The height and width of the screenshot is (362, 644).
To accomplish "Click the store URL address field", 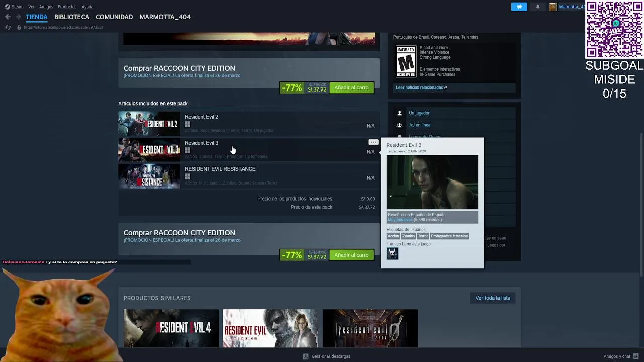I will pyautogui.click(x=63, y=27).
